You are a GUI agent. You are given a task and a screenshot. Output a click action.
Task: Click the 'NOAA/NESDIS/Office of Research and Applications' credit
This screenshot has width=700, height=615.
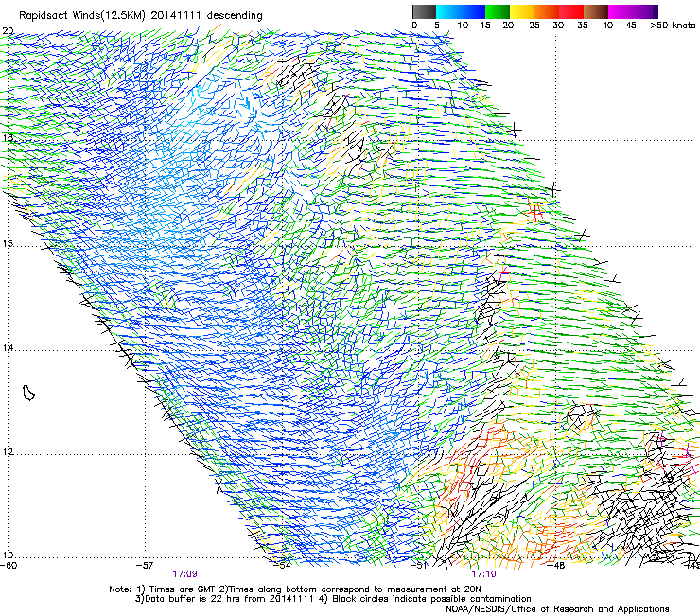tap(557, 609)
